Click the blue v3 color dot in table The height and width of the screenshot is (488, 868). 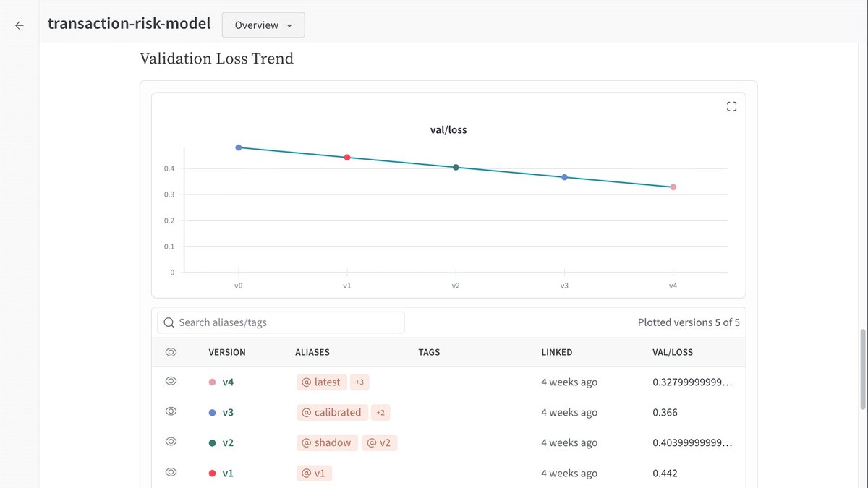pyautogui.click(x=212, y=413)
